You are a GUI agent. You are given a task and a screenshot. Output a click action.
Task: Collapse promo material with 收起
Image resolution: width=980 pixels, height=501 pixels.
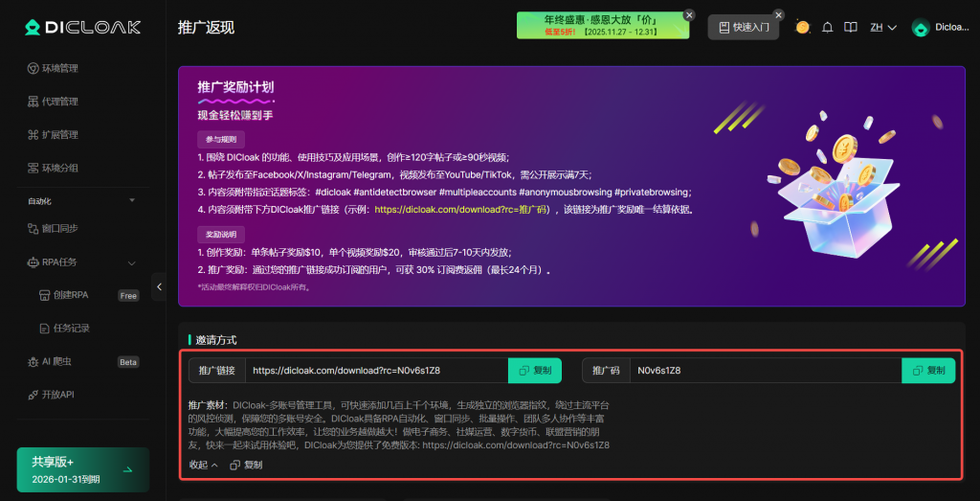pos(203,465)
